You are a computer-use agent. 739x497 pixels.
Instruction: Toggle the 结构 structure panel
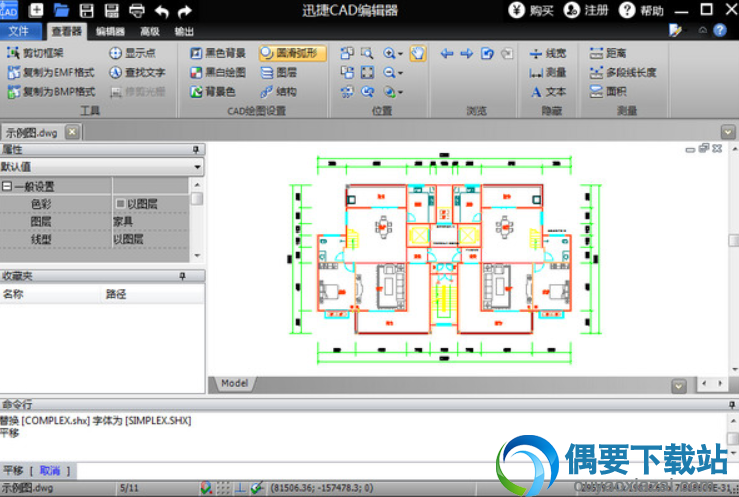279,91
